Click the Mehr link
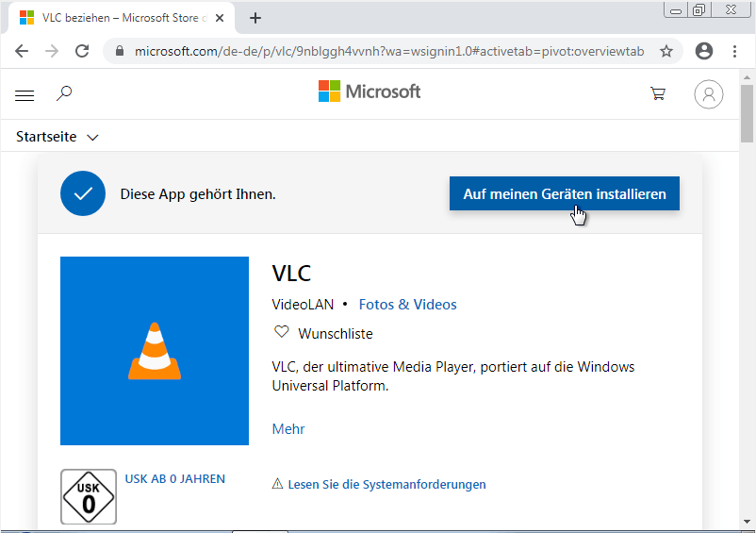Viewport: 756px width, 533px height. (x=288, y=429)
